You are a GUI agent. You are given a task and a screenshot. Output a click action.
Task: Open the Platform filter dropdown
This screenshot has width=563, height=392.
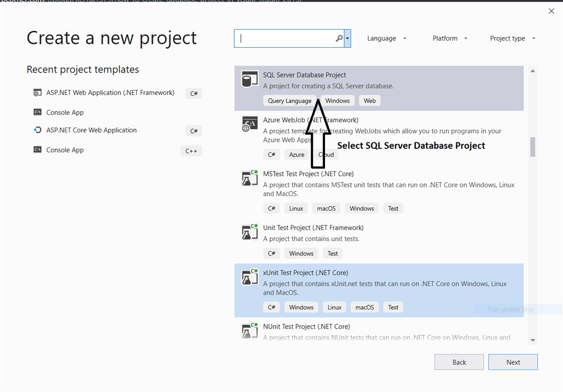[x=450, y=38]
